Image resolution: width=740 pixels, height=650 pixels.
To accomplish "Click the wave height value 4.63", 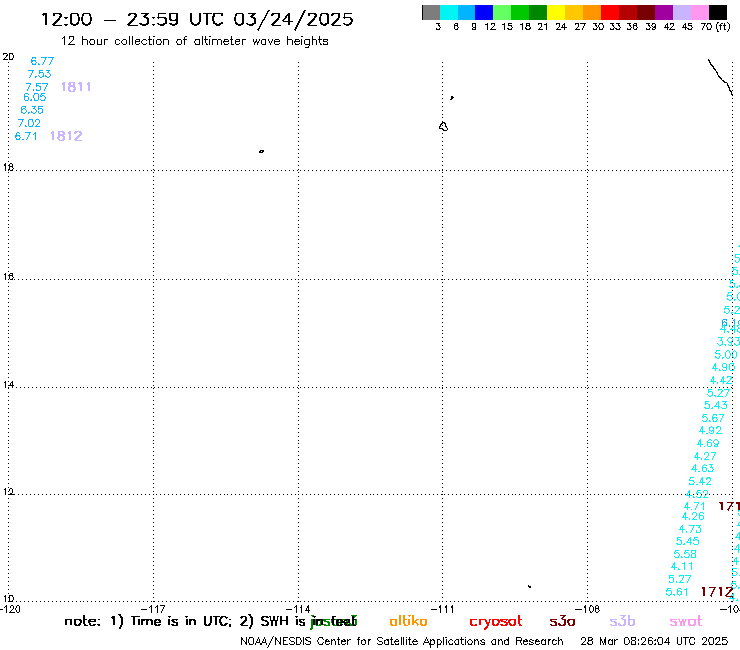I will click(702, 468).
